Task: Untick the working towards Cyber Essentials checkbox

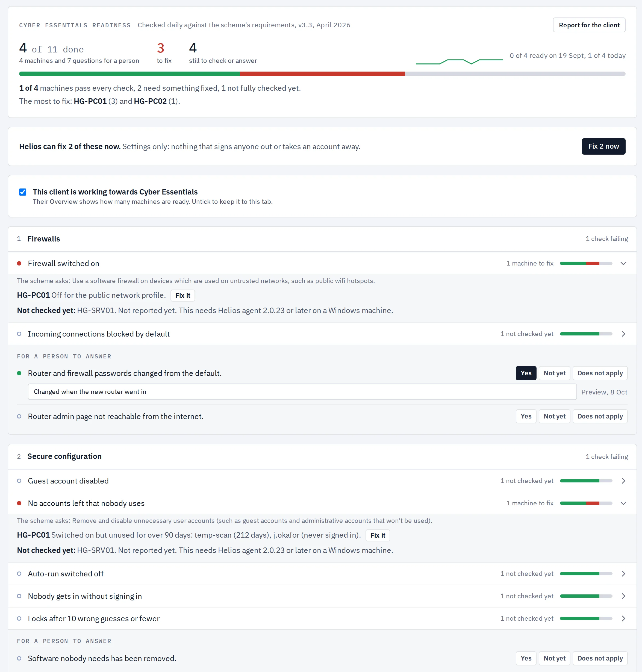Action: pyautogui.click(x=23, y=192)
